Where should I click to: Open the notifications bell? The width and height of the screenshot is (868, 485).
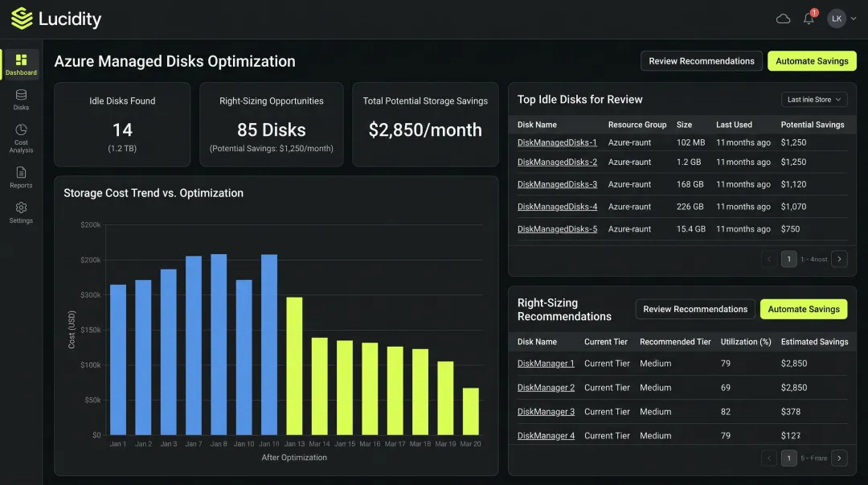(x=809, y=18)
